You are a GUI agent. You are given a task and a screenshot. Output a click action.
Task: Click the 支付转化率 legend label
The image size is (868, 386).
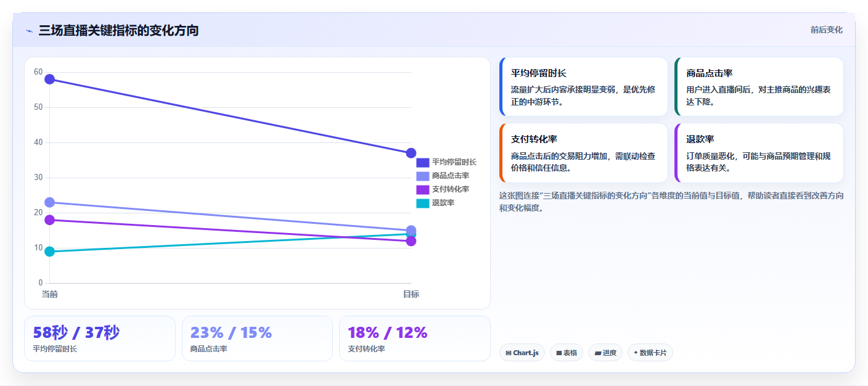pos(451,189)
